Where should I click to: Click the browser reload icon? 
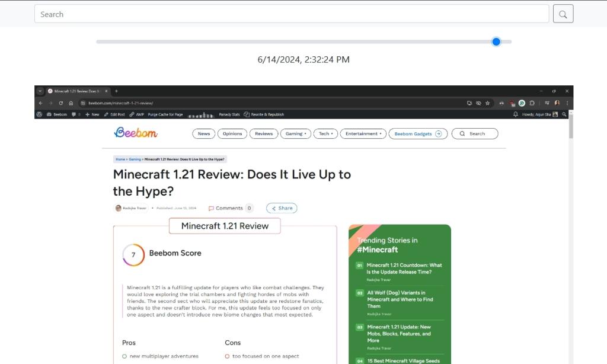pyautogui.click(x=60, y=103)
